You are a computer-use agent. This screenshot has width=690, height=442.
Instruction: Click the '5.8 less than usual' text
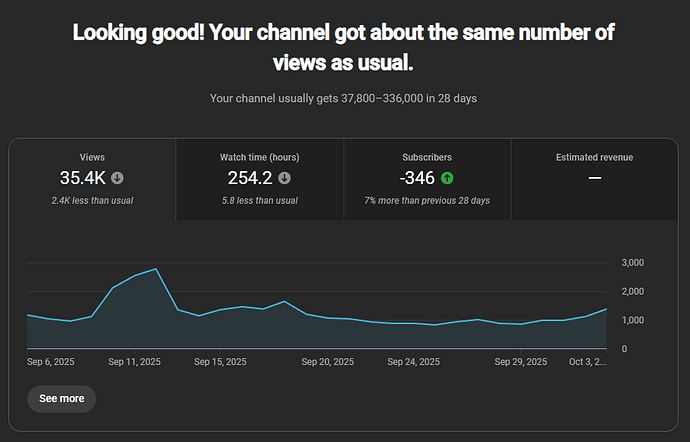(x=259, y=201)
